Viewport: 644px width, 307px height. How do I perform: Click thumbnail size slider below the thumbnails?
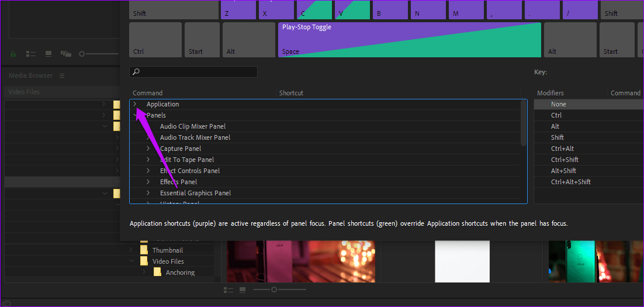tap(273, 290)
